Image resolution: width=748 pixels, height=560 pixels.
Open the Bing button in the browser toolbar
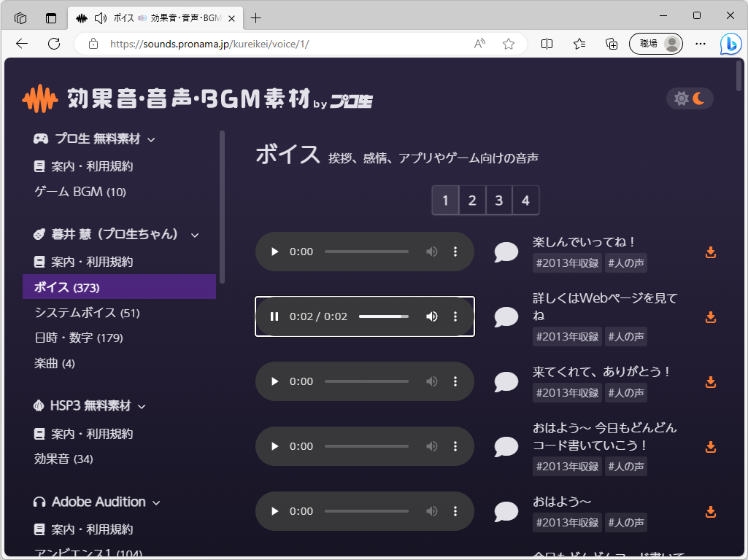pos(732,44)
